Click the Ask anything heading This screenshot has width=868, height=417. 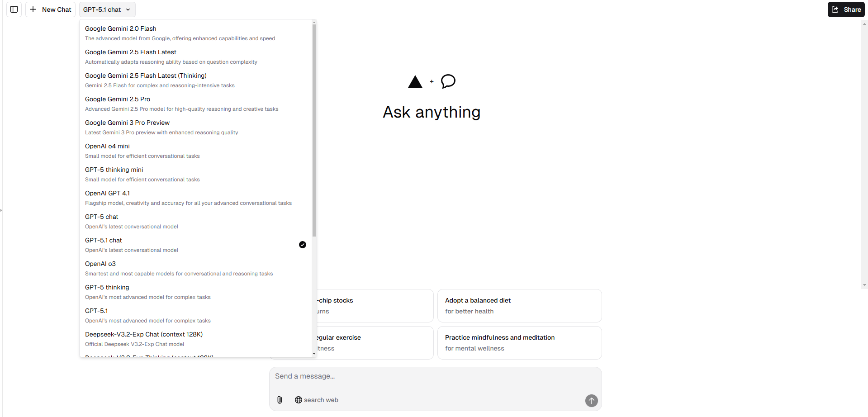coord(432,112)
